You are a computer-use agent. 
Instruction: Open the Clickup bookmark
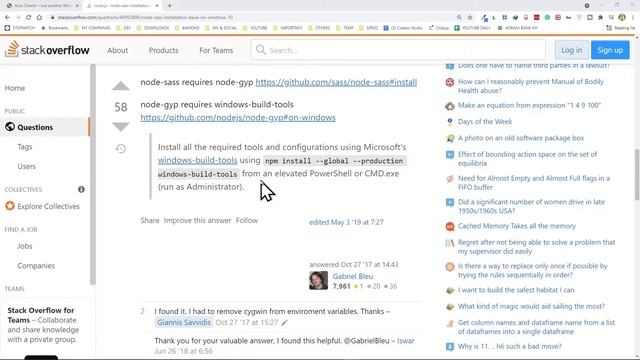click(x=438, y=28)
